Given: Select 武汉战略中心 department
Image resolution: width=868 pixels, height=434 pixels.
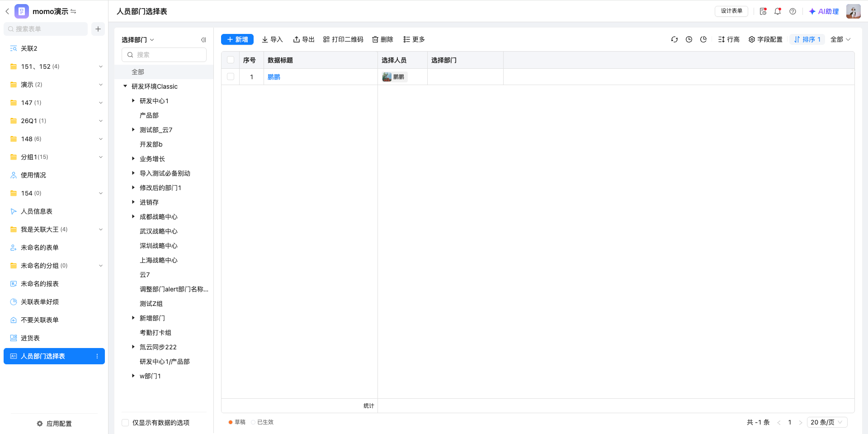Looking at the screenshot, I should click(x=159, y=231).
